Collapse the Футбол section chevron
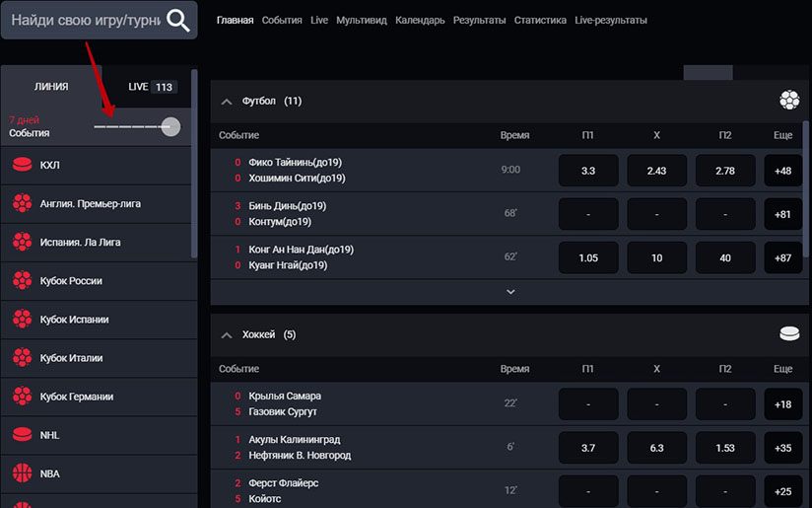Image resolution: width=812 pixels, height=508 pixels. 226,101
